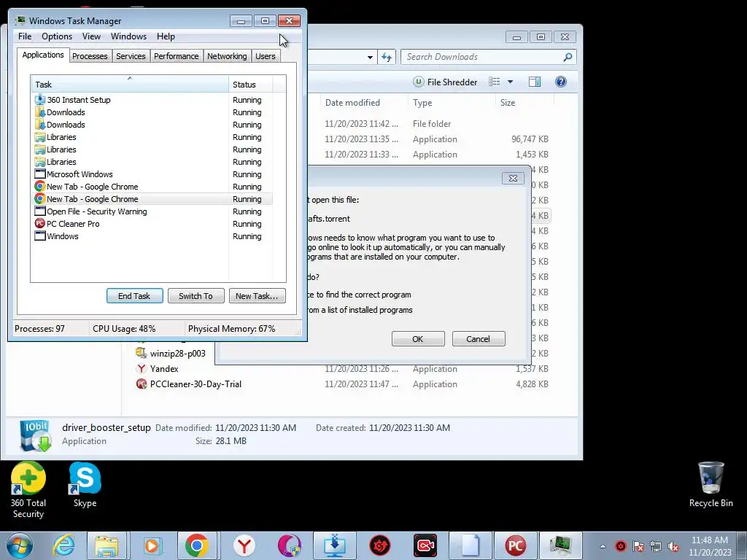
Task: Select Open File - Security Warning task
Action: click(152, 211)
